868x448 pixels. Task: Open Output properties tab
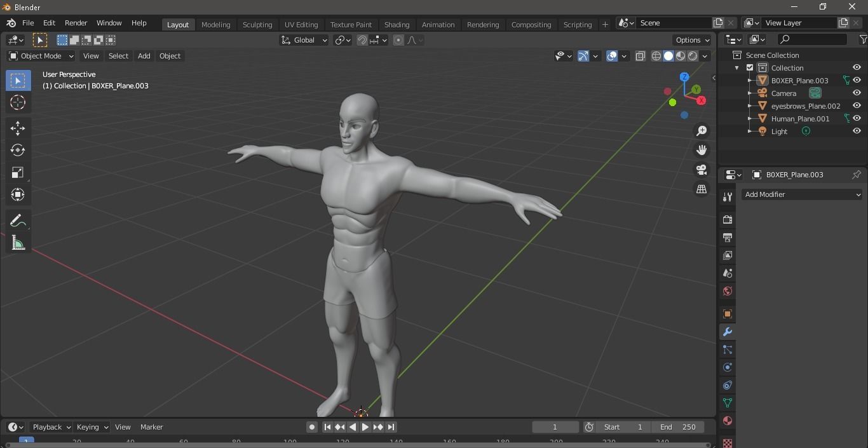(x=728, y=237)
